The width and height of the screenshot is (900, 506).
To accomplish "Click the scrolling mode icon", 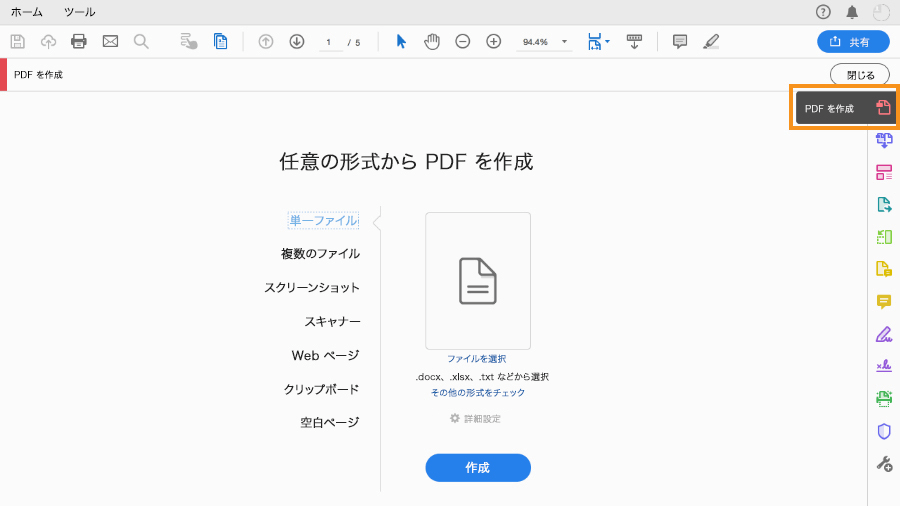I will tap(634, 41).
